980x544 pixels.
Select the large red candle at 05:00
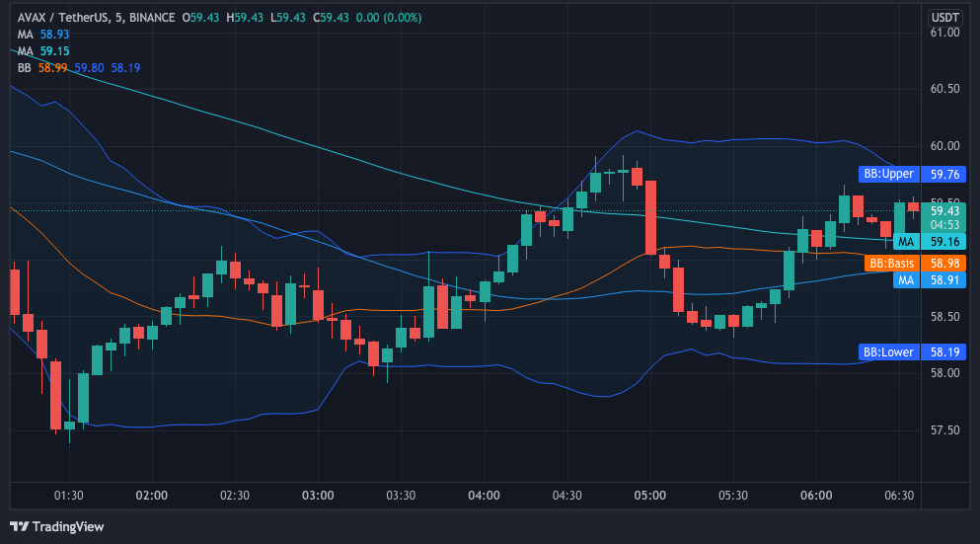(650, 217)
